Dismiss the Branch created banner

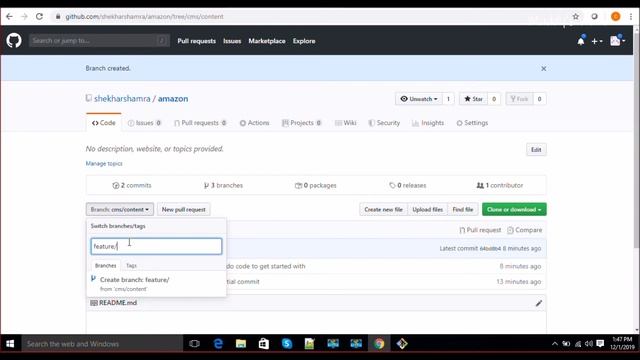pos(543,69)
